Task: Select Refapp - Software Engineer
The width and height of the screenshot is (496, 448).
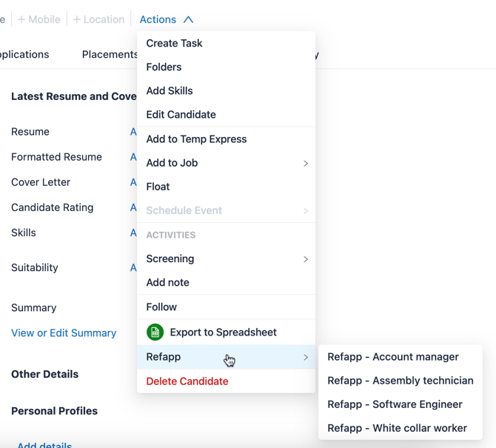Action: 401,404
